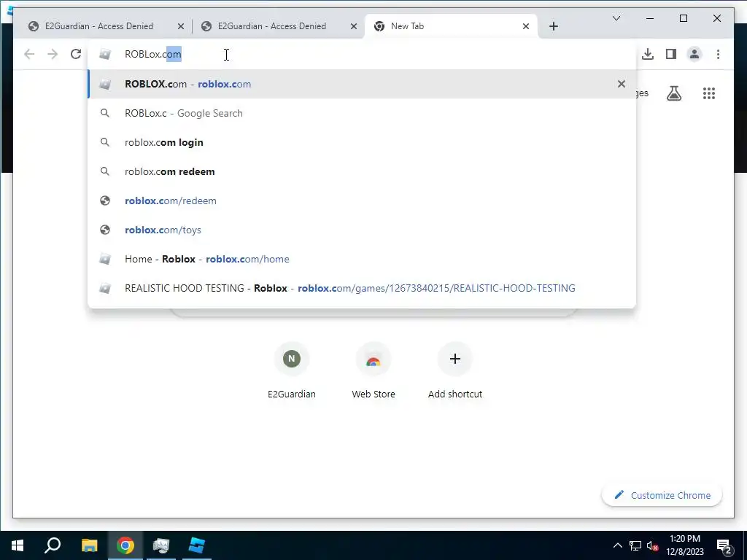The width and height of the screenshot is (747, 560).
Task: Close the New Tab tab
Action: pyautogui.click(x=525, y=26)
